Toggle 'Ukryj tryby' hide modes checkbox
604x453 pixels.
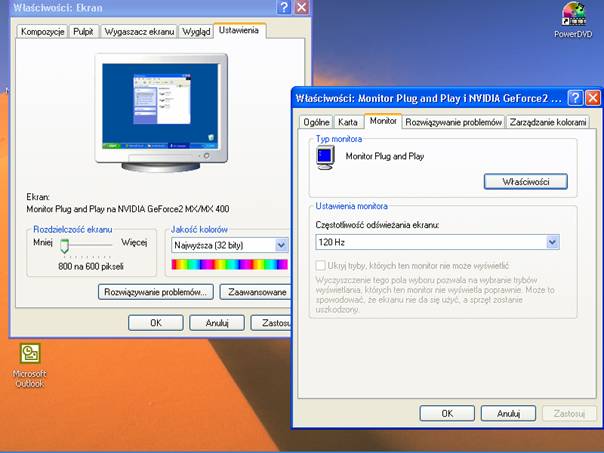(320, 265)
